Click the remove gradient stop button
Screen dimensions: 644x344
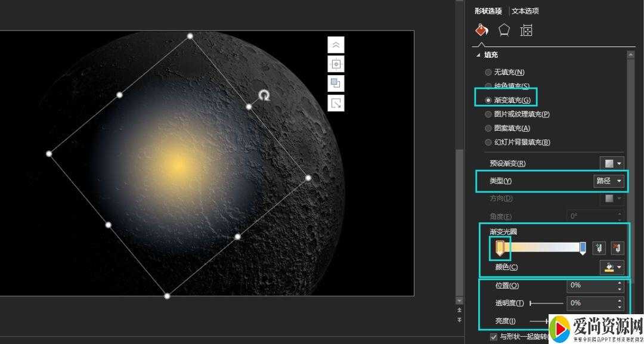[617, 248]
